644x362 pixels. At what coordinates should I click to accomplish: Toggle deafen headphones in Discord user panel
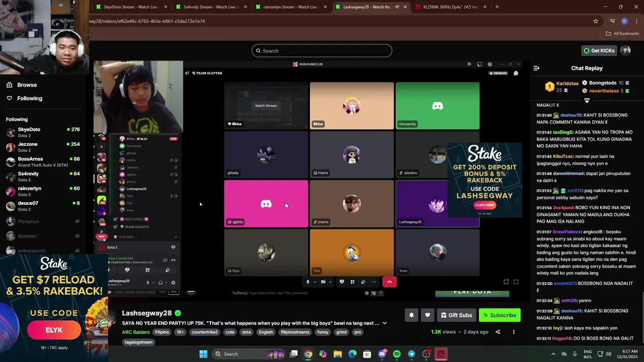[x=160, y=283]
